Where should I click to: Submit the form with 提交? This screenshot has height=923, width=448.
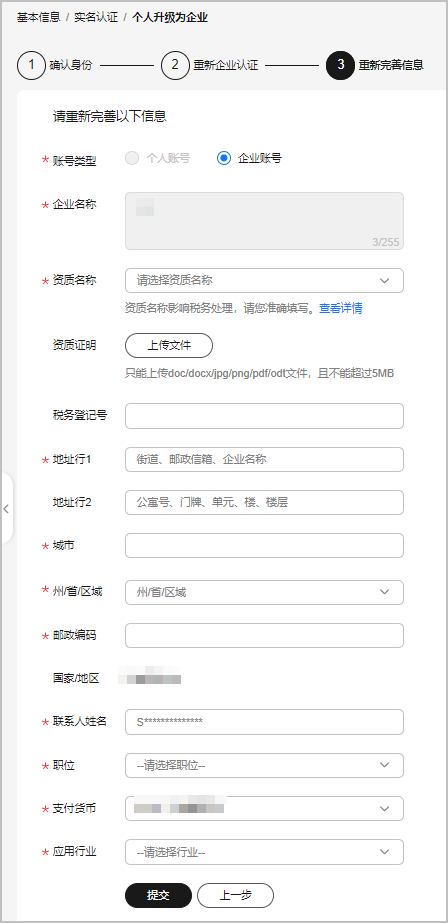click(x=158, y=895)
